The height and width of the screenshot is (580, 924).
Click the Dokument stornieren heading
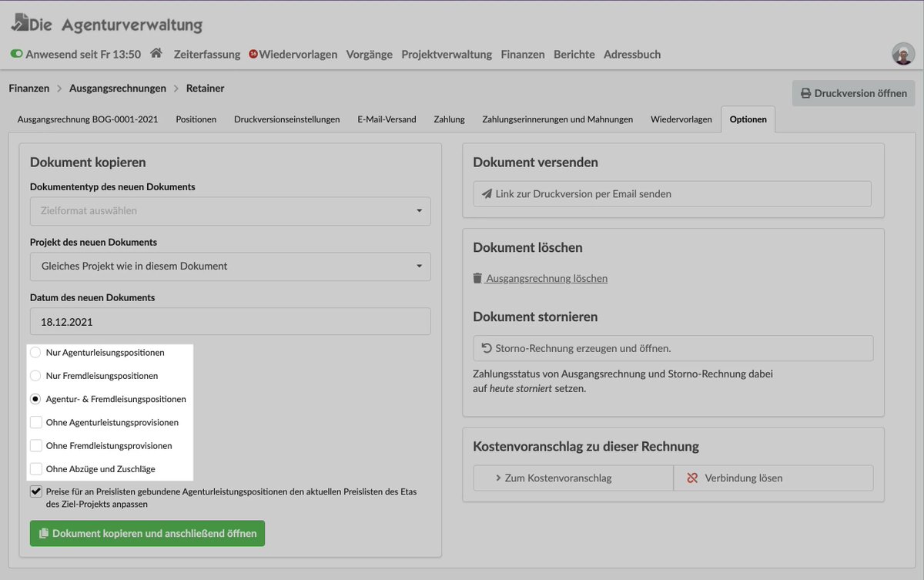pyautogui.click(x=535, y=317)
